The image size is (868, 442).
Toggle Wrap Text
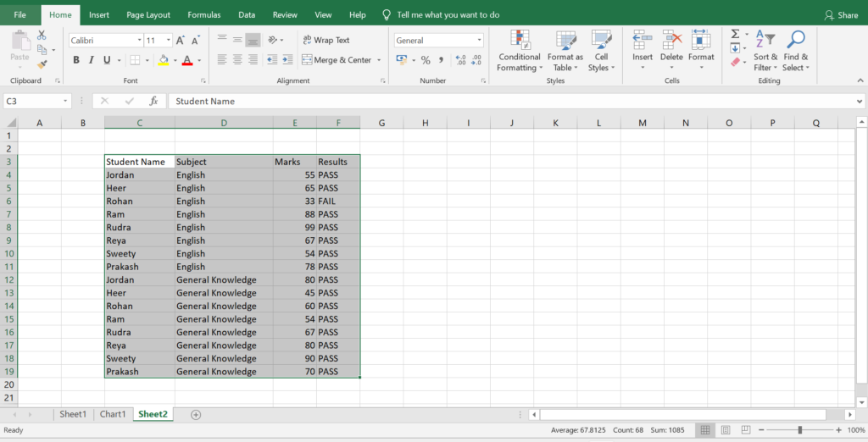coord(326,40)
